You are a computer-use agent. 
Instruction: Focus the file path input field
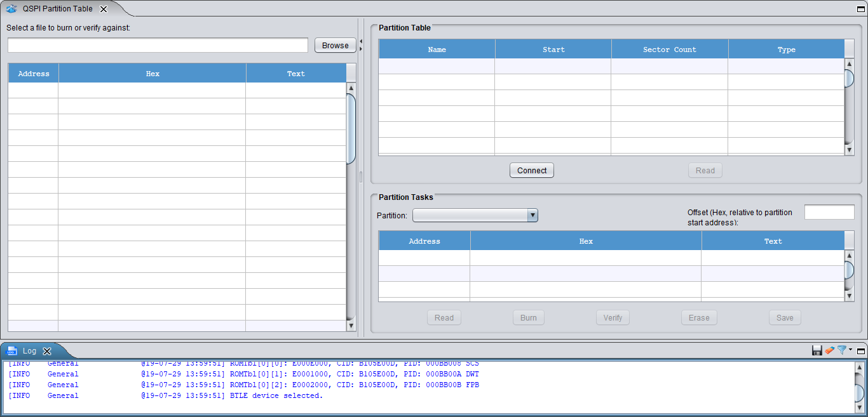158,45
